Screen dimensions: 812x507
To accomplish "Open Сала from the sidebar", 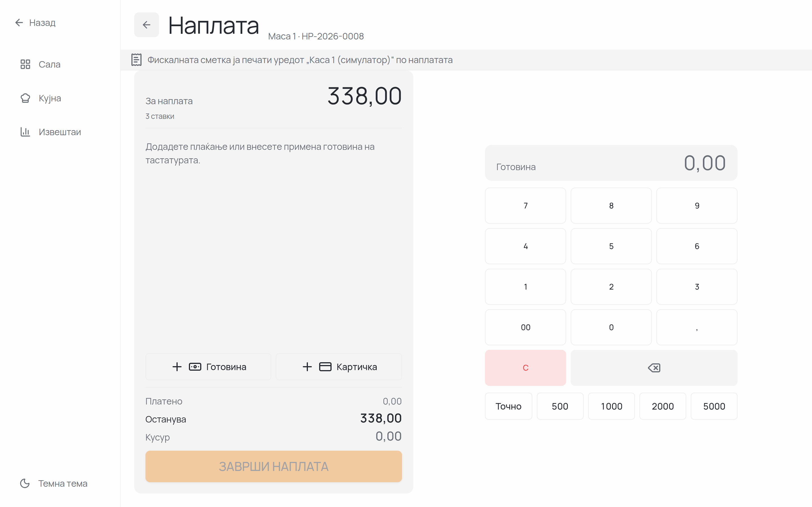I will (x=40, y=65).
